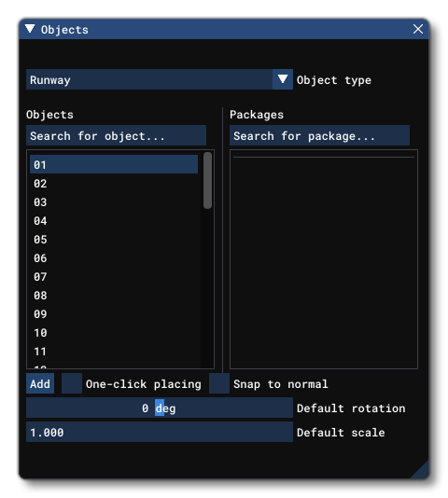Viewport: 448px width, 498px height.
Task: Click the Add button
Action: click(x=40, y=383)
